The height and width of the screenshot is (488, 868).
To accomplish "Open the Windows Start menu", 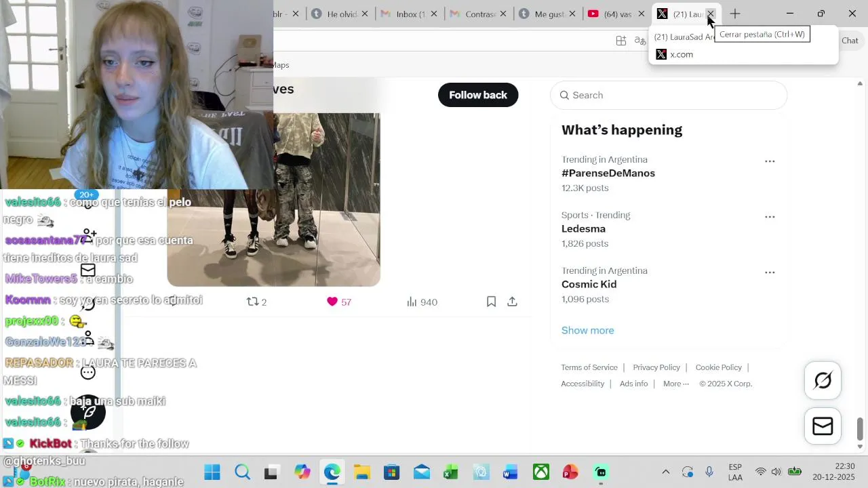I will coord(212,472).
